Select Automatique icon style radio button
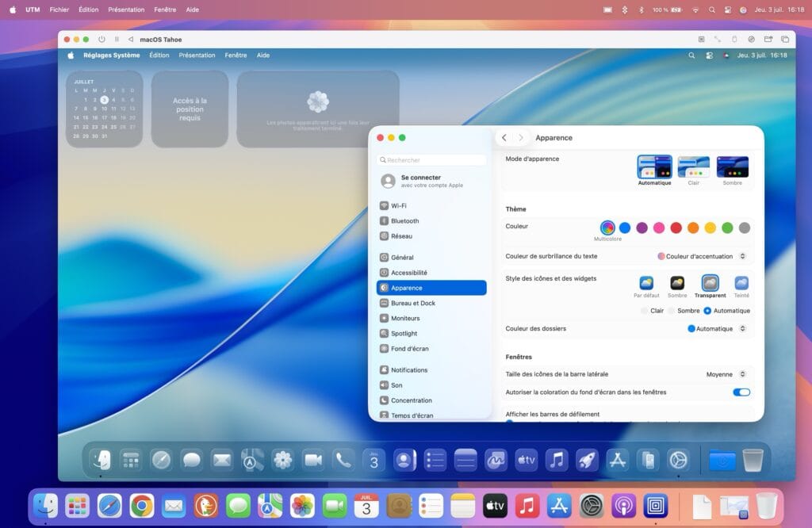 click(x=707, y=311)
